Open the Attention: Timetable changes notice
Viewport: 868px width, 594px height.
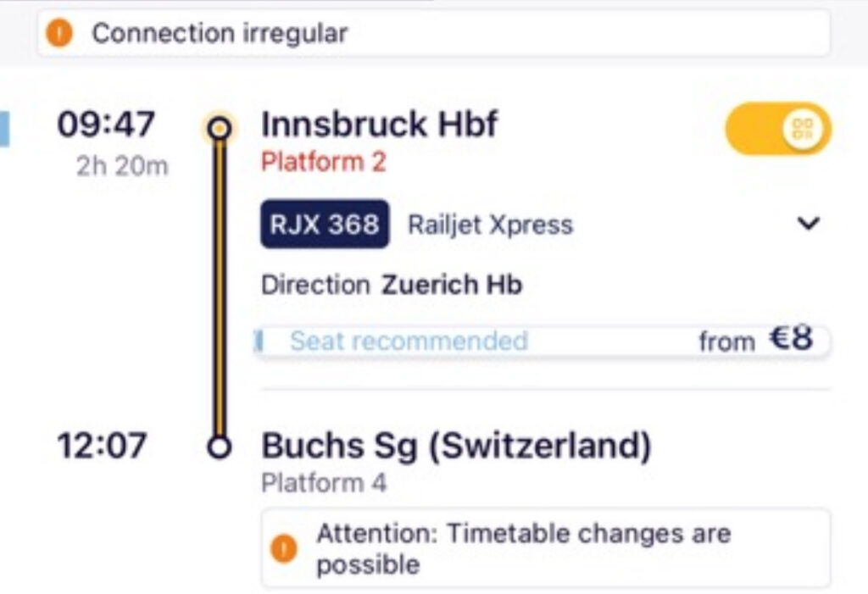tap(546, 548)
